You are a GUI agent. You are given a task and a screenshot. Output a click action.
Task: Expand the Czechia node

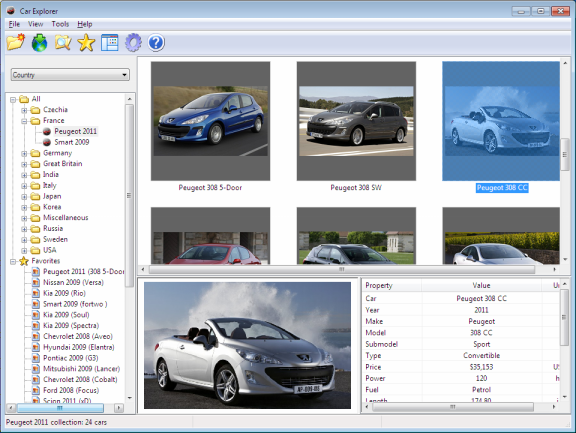tap(24, 110)
